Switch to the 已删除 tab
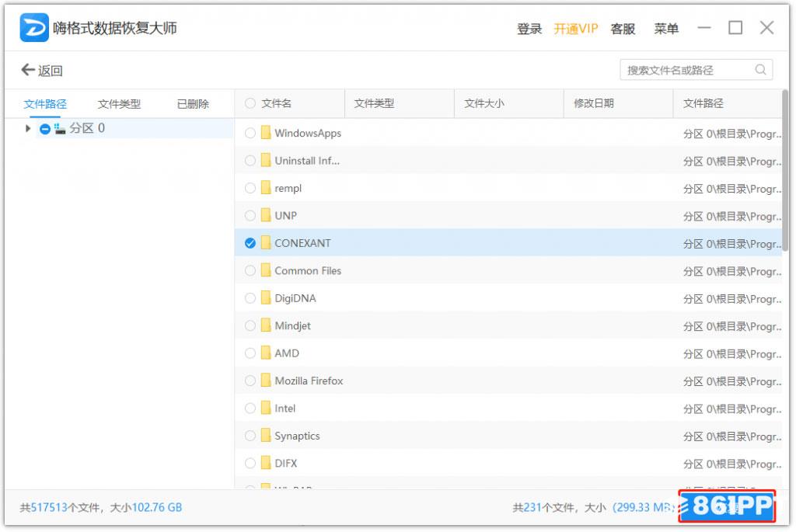Viewport: 796px width, 532px height. (193, 104)
